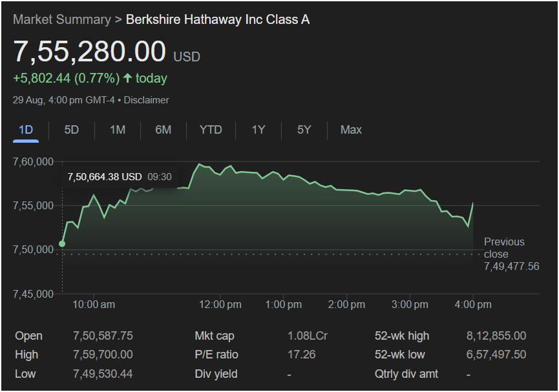Click the green up arrow icon

(127, 78)
